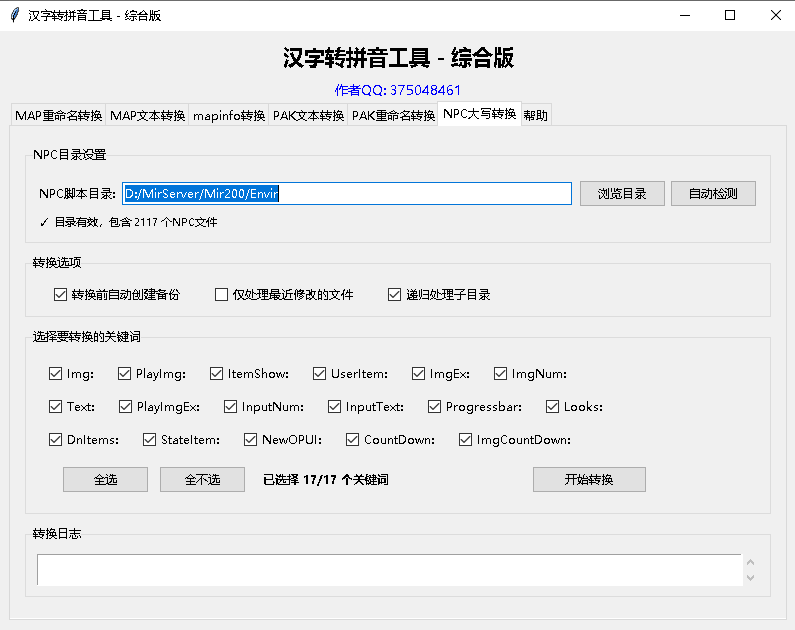This screenshot has width=795, height=630.
Task: Switch to the MAP重命名转换 tab
Action: [58, 115]
